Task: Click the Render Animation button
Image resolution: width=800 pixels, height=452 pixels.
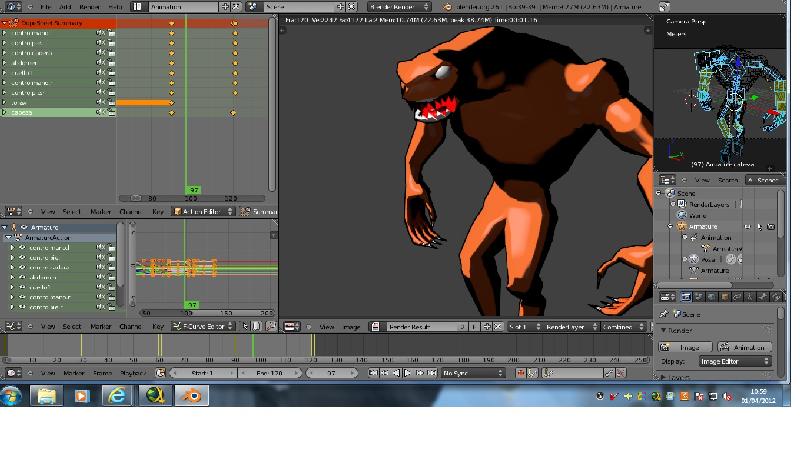Action: (x=744, y=347)
